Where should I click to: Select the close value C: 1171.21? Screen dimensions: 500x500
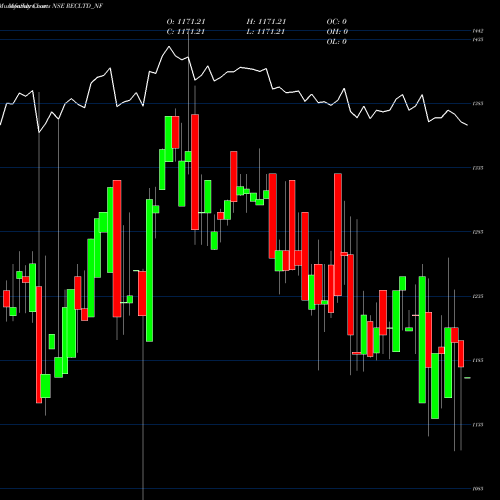(186, 32)
